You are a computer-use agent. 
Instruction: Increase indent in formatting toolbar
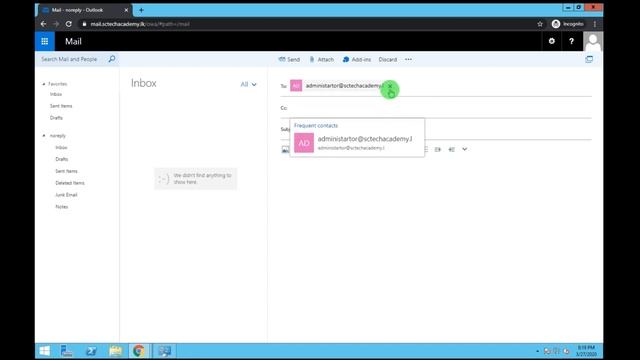point(438,149)
